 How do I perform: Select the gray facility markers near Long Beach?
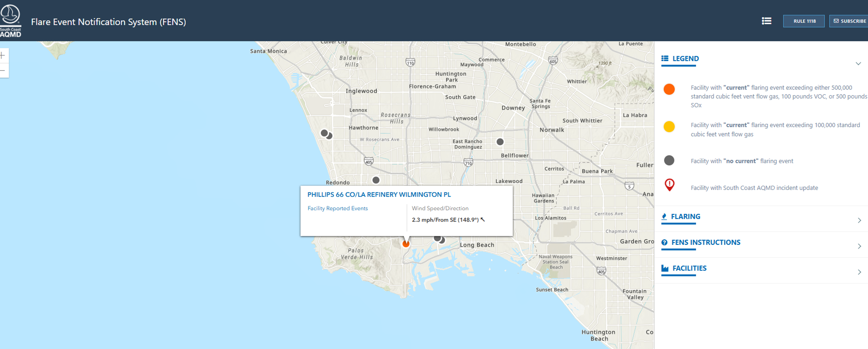coord(439,239)
